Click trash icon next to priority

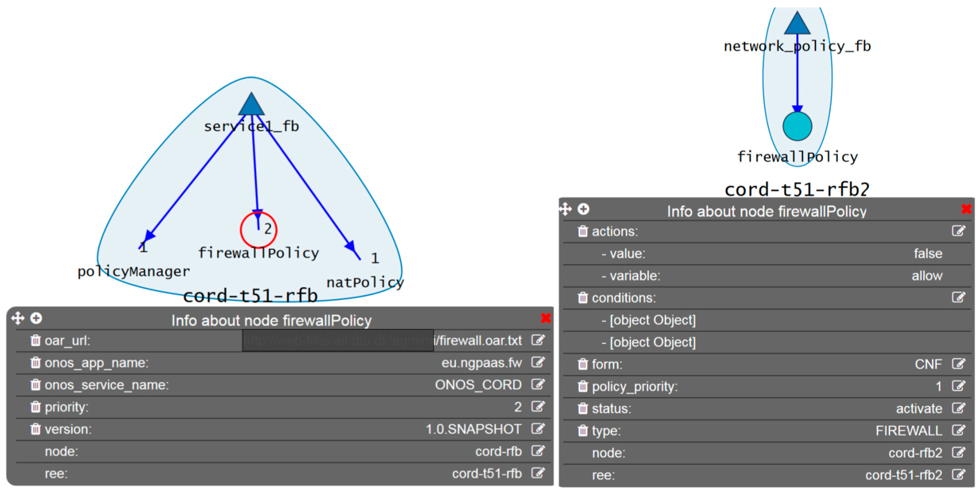(x=35, y=407)
